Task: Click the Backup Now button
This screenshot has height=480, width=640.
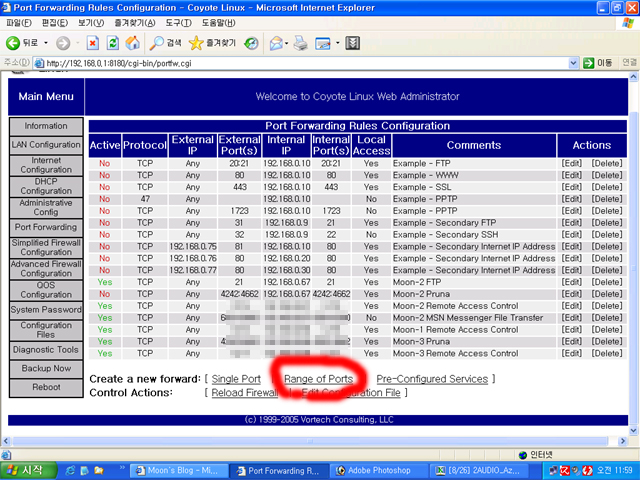Action: pyautogui.click(x=46, y=369)
